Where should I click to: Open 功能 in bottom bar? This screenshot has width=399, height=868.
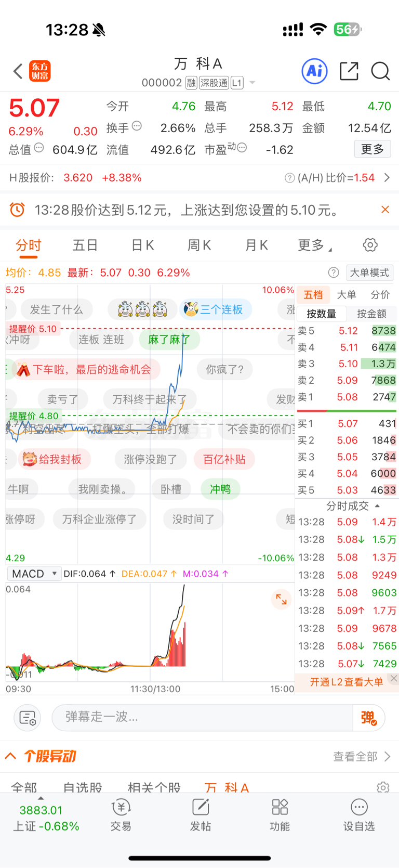click(280, 815)
